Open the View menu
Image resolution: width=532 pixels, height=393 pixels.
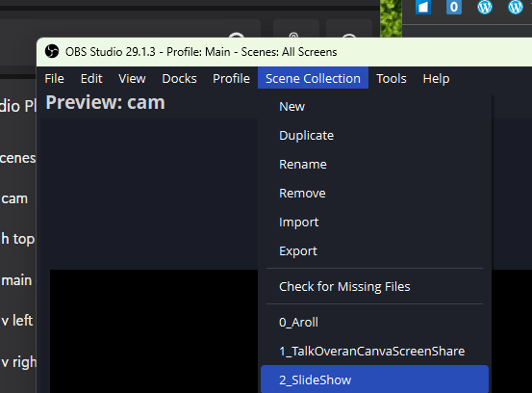(132, 78)
